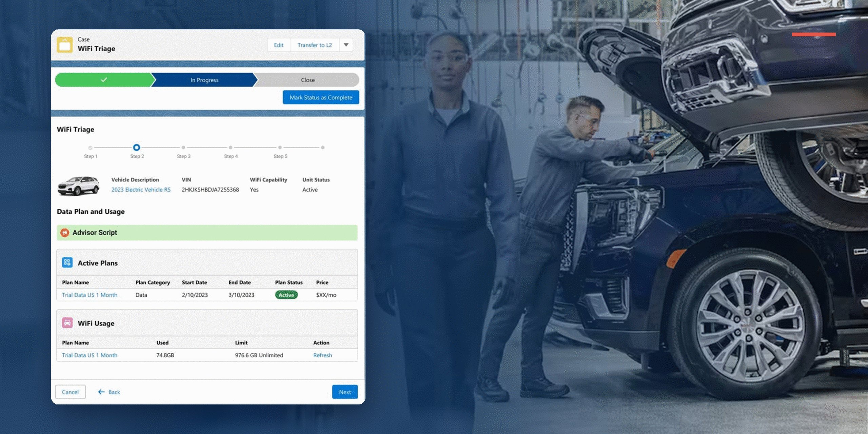Open Trial Data US 1 Month in WiFi Usage
Image resolution: width=868 pixels, height=434 pixels.
pyautogui.click(x=90, y=355)
